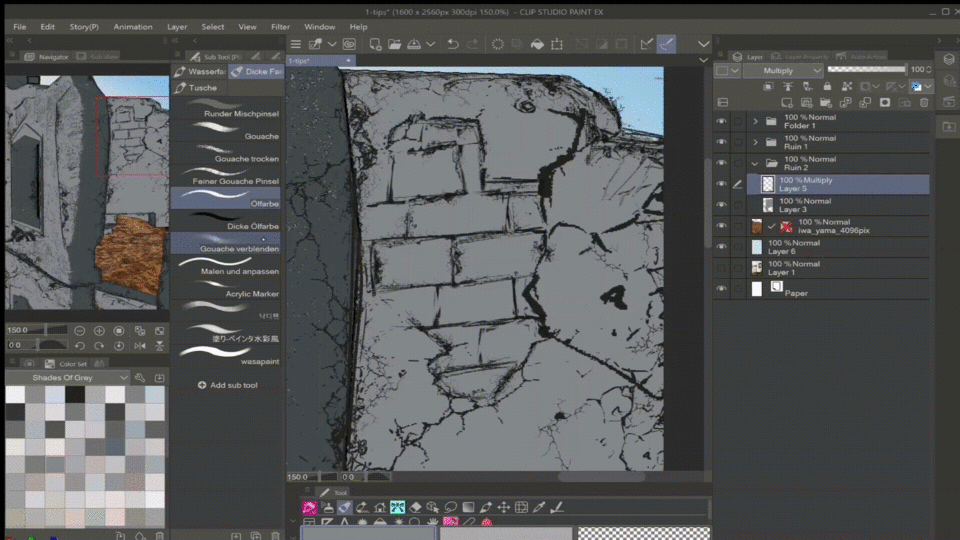The width and height of the screenshot is (960, 540).
Task: Switch to the Dicke Farbe sub tool tab
Action: tap(256, 72)
